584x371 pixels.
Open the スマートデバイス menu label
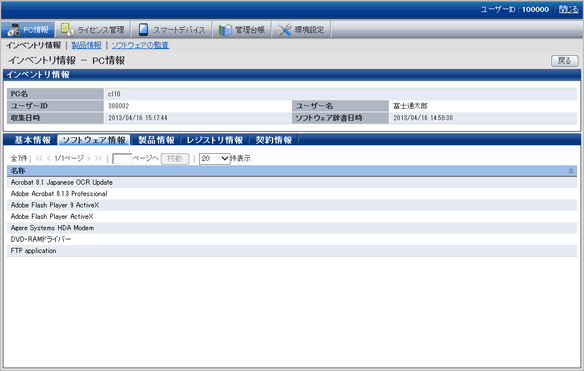(x=179, y=30)
